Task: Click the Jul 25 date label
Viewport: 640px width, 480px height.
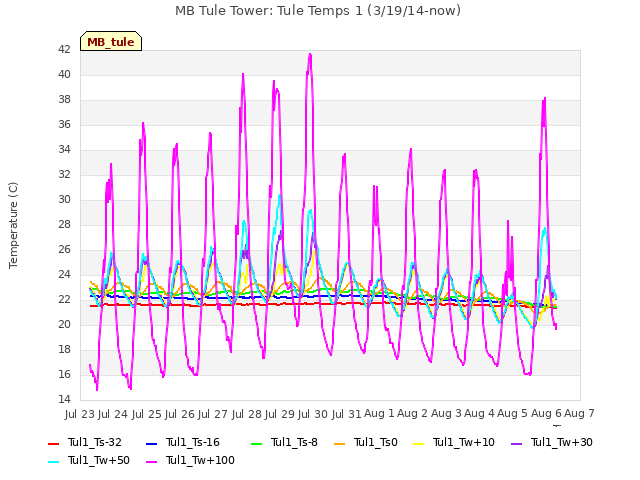Action: [x=146, y=414]
